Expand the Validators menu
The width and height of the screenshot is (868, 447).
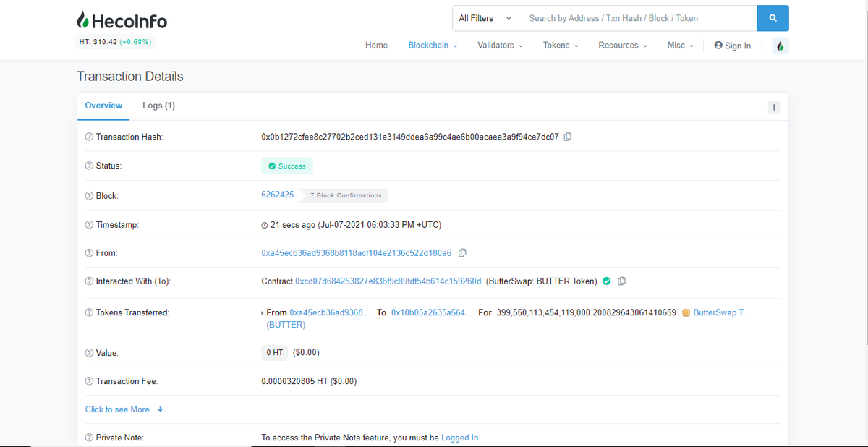(500, 46)
